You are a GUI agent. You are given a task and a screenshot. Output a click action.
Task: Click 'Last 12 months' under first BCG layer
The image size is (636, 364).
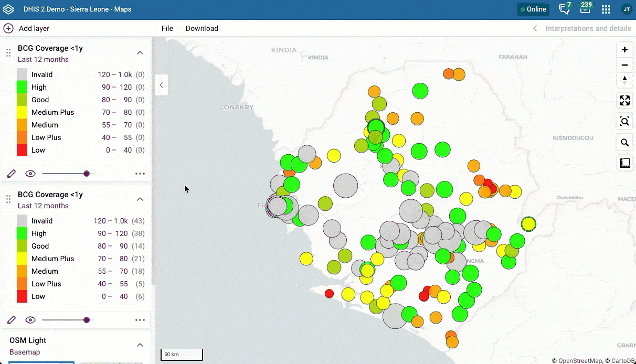[43, 59]
